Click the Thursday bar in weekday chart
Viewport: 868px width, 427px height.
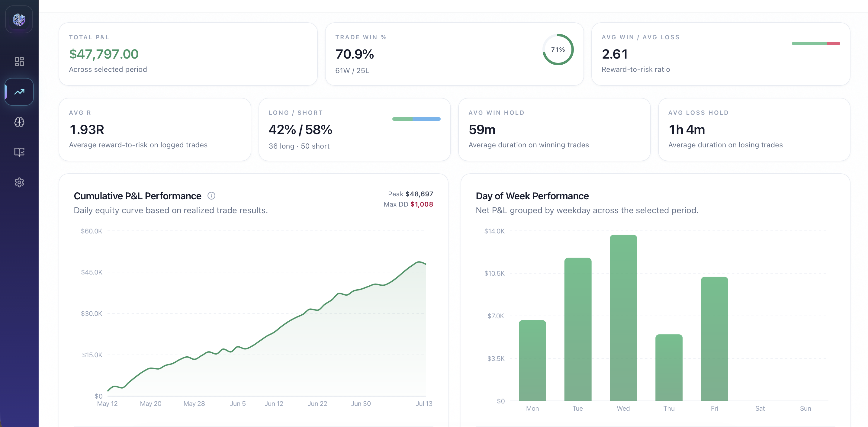click(x=669, y=368)
